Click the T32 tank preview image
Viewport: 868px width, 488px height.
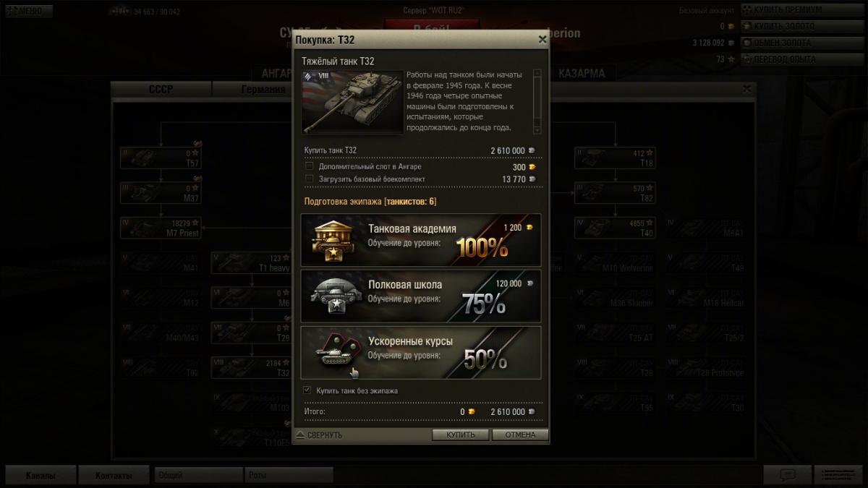(x=352, y=102)
